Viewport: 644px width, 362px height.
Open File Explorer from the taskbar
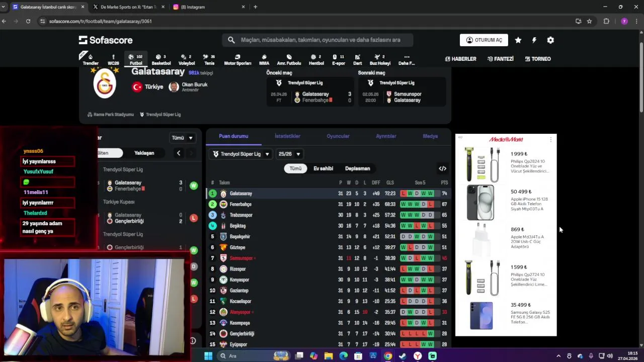coord(329,356)
